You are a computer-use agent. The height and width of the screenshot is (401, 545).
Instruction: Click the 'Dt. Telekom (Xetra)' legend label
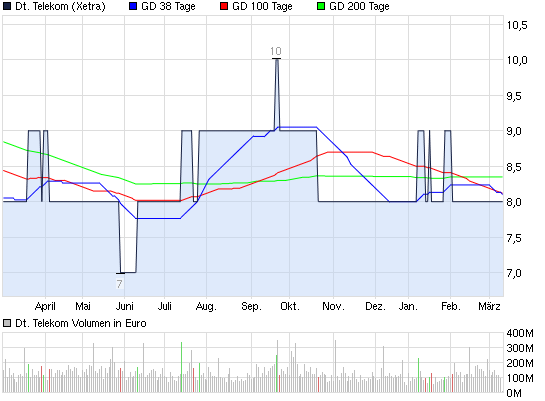[60, 7]
